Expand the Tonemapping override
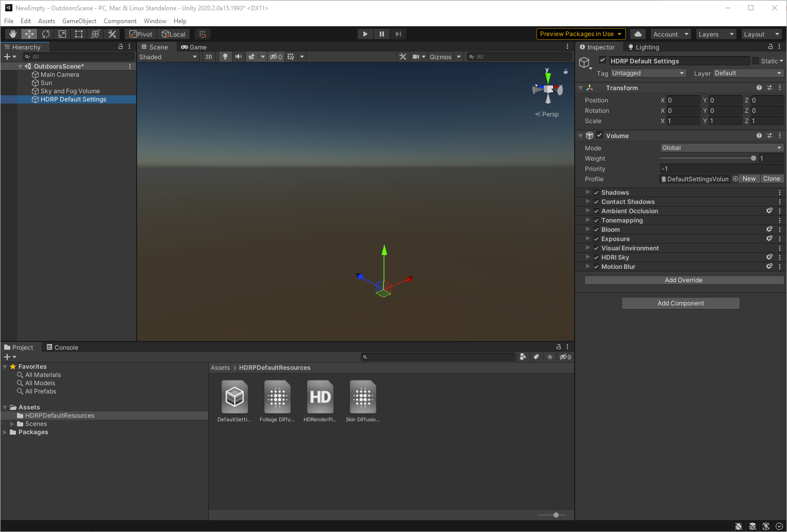The width and height of the screenshot is (787, 532). tap(588, 220)
